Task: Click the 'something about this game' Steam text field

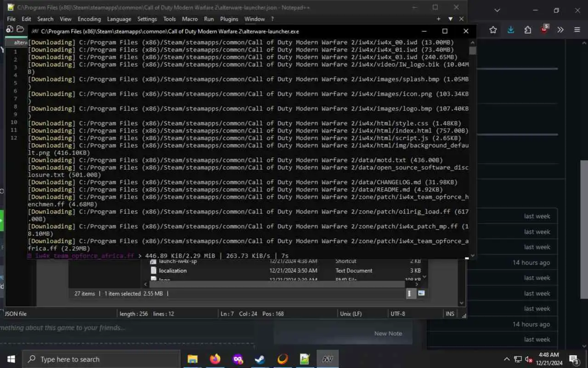Action: pos(63,328)
